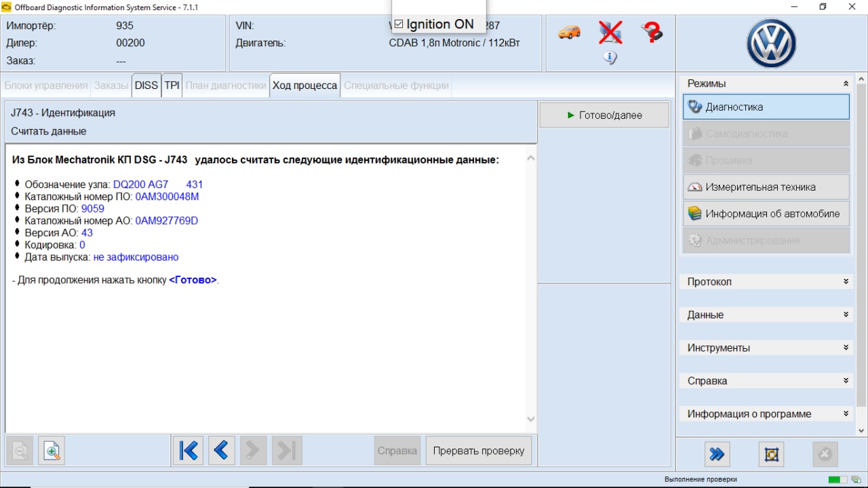Switch to the DISS tab
Screen dimensions: 868x488
coord(146,86)
